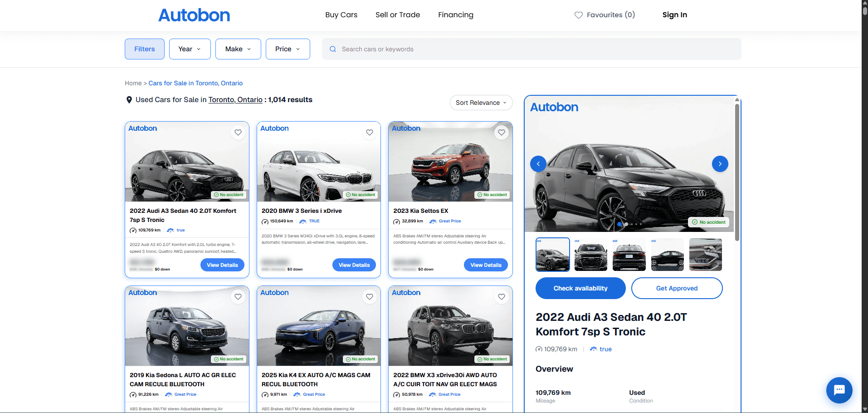Click in the search cars field

point(532,49)
